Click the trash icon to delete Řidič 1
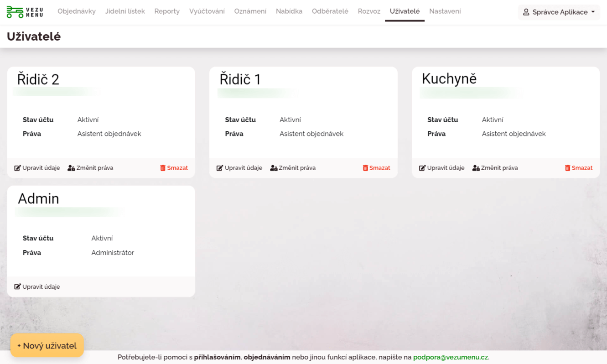Image resolution: width=607 pixels, height=364 pixels. pyautogui.click(x=365, y=167)
